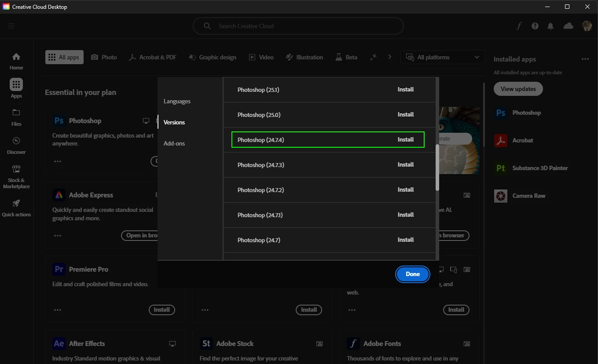Open the Apps section in sidebar

point(16,88)
